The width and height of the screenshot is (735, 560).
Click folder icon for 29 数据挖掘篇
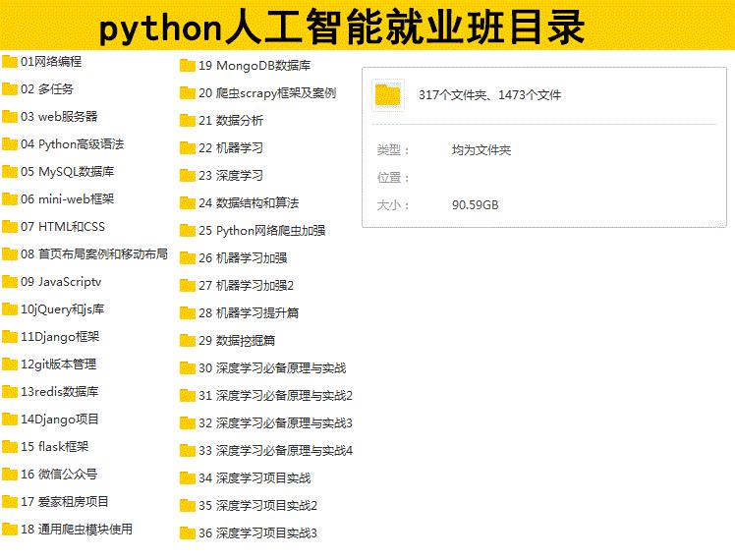click(x=188, y=341)
